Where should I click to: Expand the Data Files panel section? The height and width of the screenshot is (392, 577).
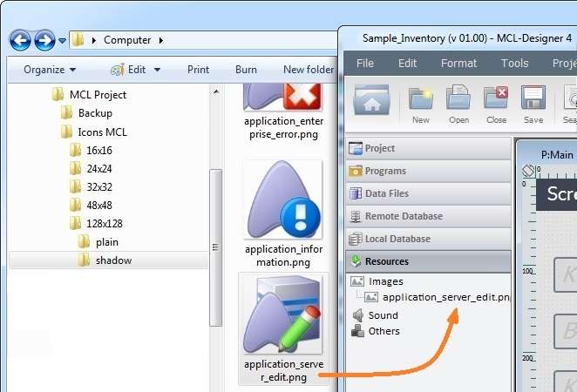coord(386,193)
